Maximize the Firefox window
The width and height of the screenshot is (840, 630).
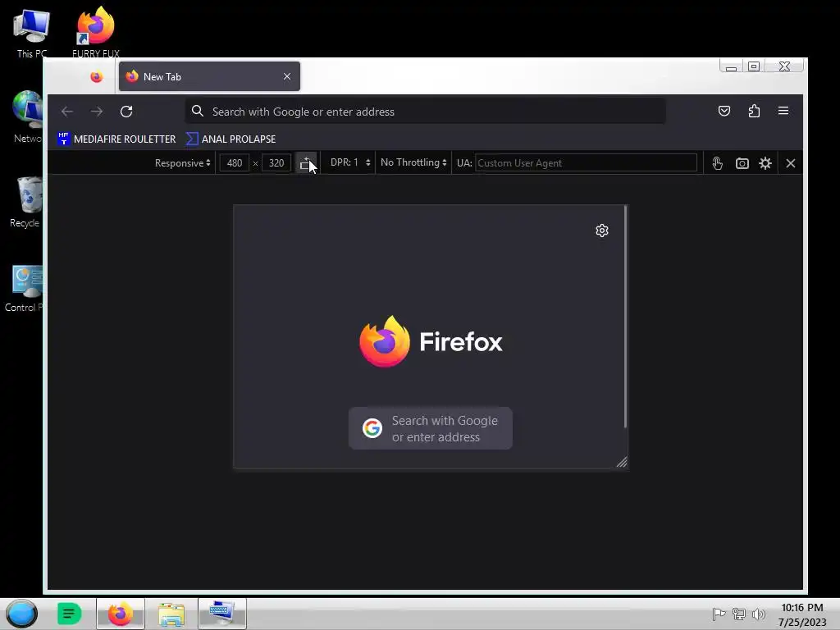[754, 66]
